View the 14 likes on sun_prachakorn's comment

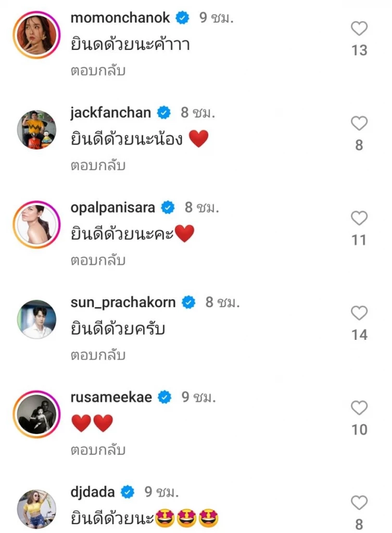(359, 335)
